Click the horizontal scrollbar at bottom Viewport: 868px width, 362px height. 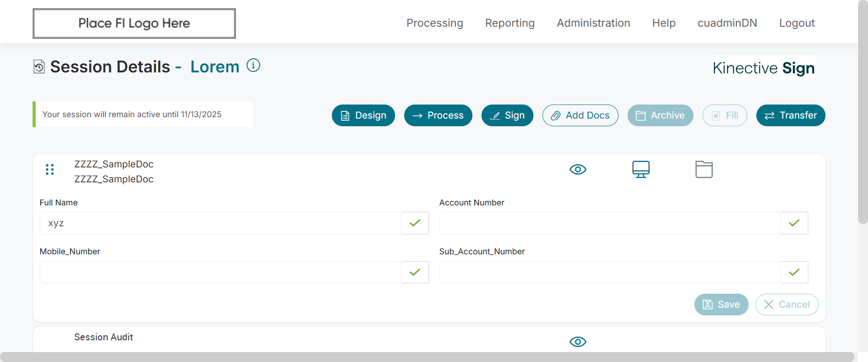[427, 357]
